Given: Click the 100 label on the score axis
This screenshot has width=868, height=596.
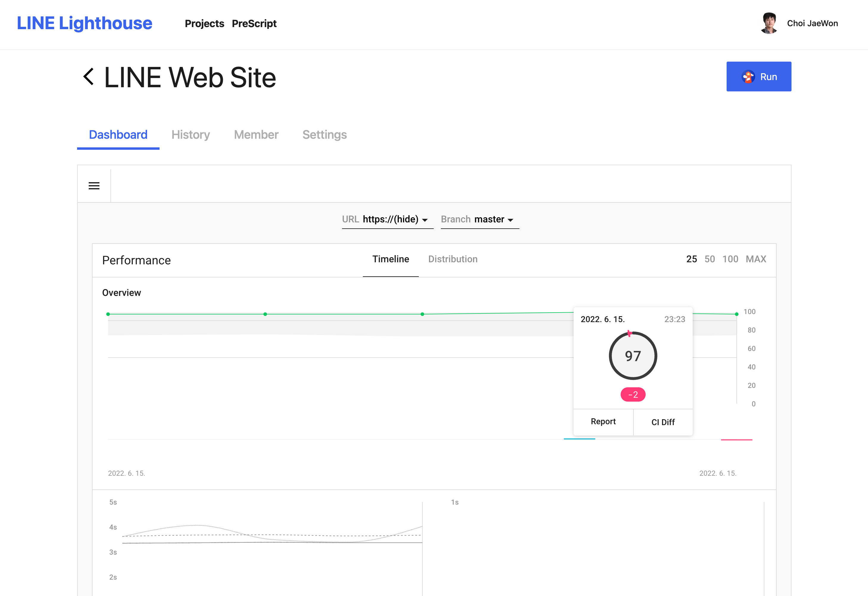Looking at the screenshot, I should tap(749, 311).
